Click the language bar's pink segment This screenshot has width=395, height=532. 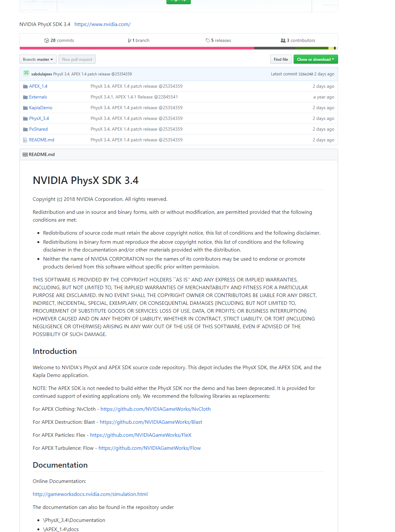pos(137,48)
